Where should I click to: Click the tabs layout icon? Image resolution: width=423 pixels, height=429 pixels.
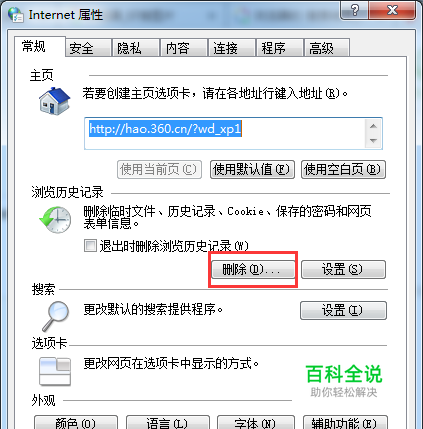click(x=55, y=371)
